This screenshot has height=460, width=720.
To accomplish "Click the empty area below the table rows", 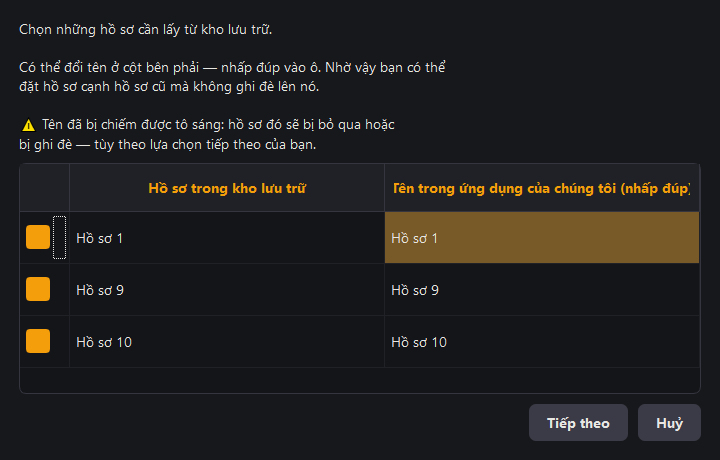I will pos(360,380).
